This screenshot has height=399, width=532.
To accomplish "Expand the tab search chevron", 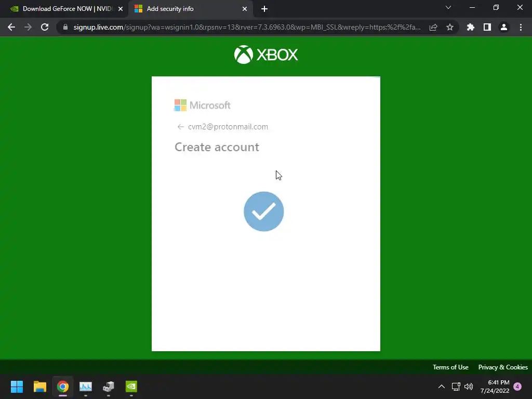I will [x=448, y=7].
